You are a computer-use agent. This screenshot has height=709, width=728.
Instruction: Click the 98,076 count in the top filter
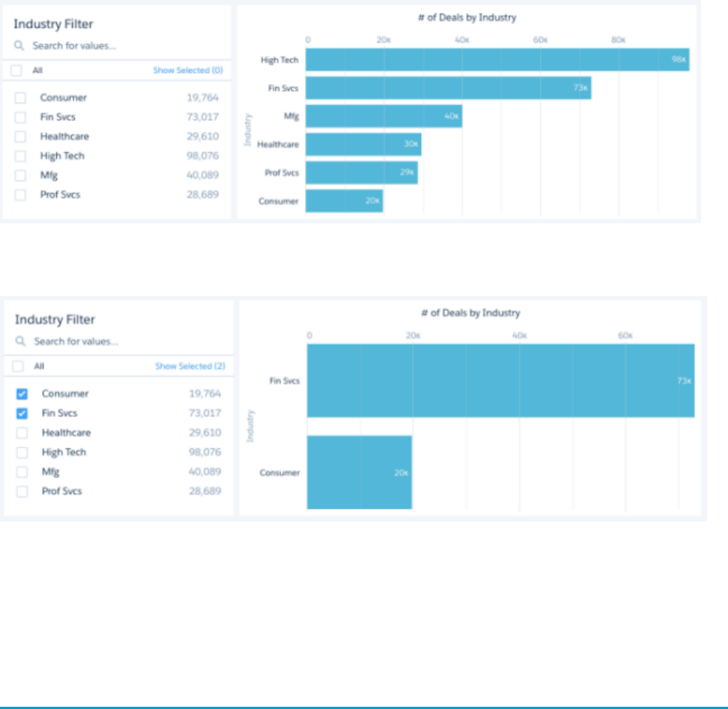tap(202, 156)
